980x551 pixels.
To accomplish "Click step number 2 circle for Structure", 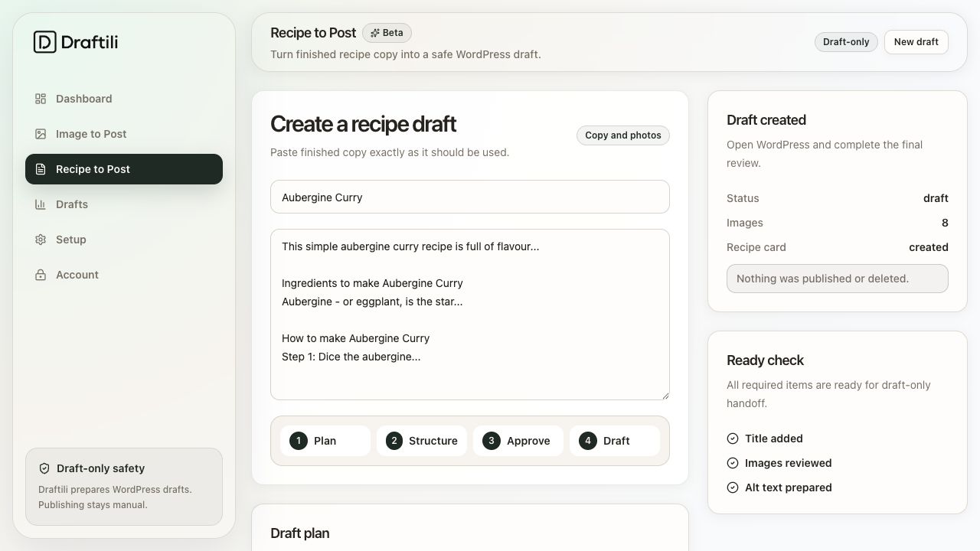I will tap(394, 441).
